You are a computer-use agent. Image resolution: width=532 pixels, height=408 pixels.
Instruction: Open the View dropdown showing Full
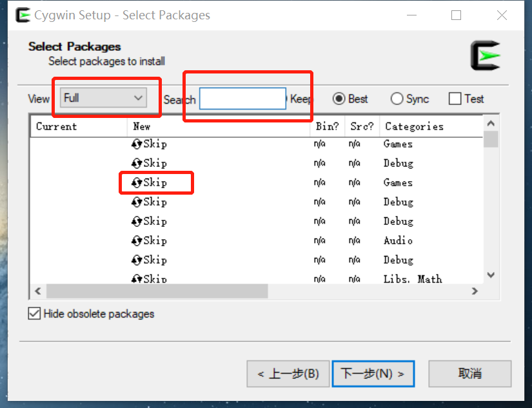104,98
